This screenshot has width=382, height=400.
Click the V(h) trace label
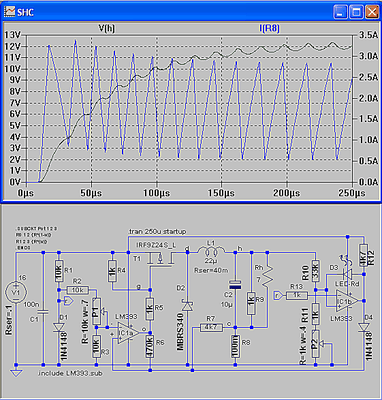point(106,29)
